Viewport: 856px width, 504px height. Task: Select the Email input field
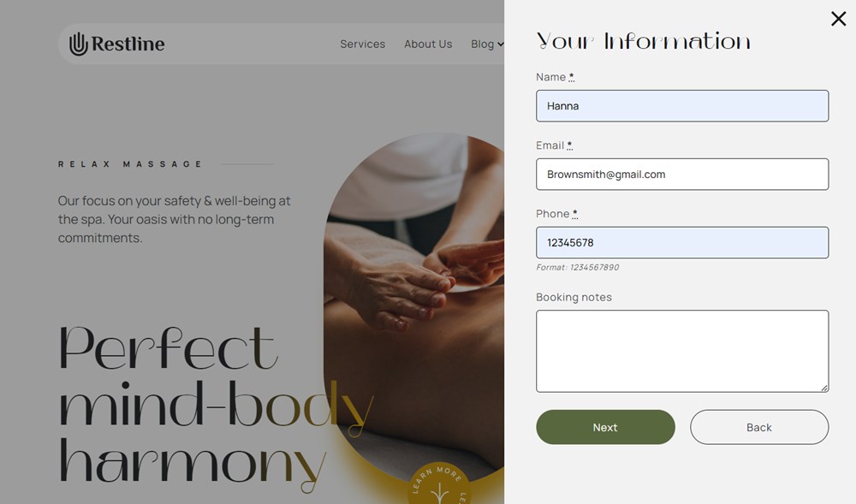click(x=682, y=174)
